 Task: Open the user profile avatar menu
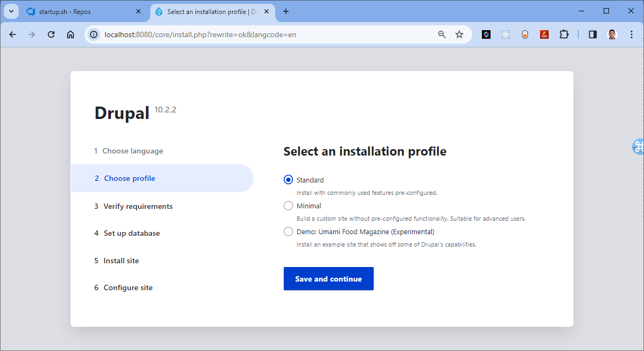tap(612, 34)
